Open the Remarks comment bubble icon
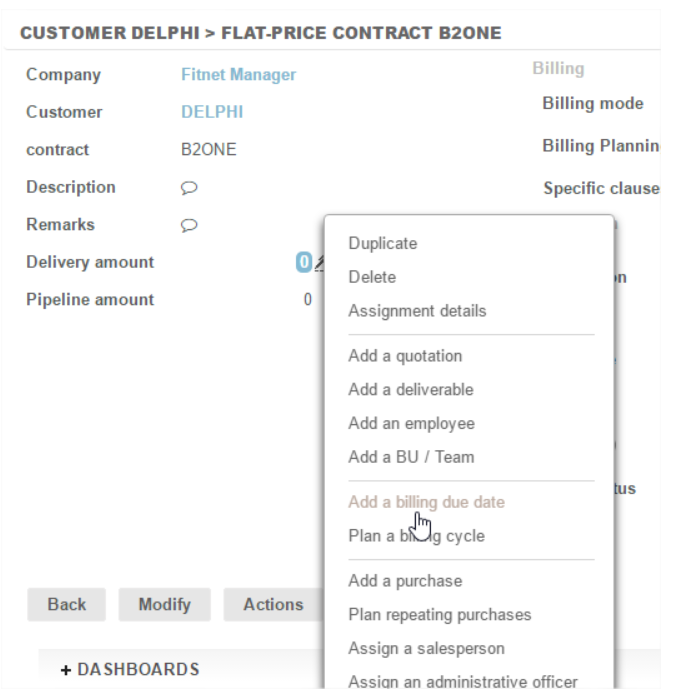The image size is (675, 696). pyautogui.click(x=188, y=226)
